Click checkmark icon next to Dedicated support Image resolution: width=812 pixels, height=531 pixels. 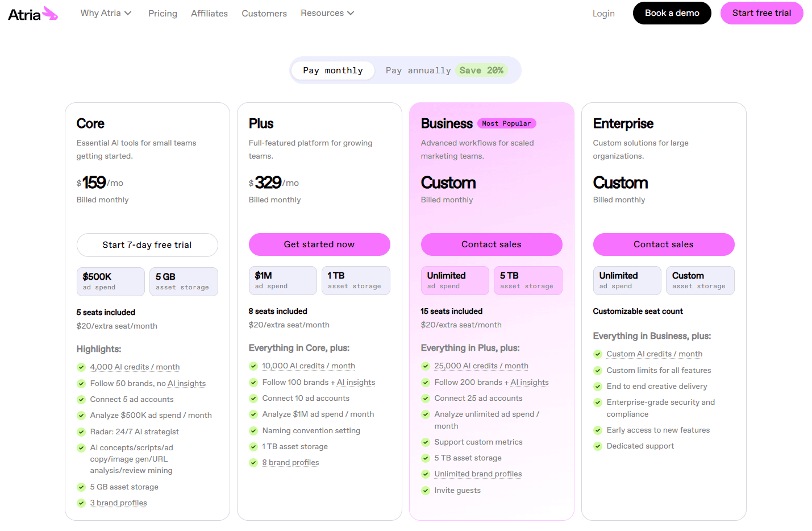click(x=598, y=446)
